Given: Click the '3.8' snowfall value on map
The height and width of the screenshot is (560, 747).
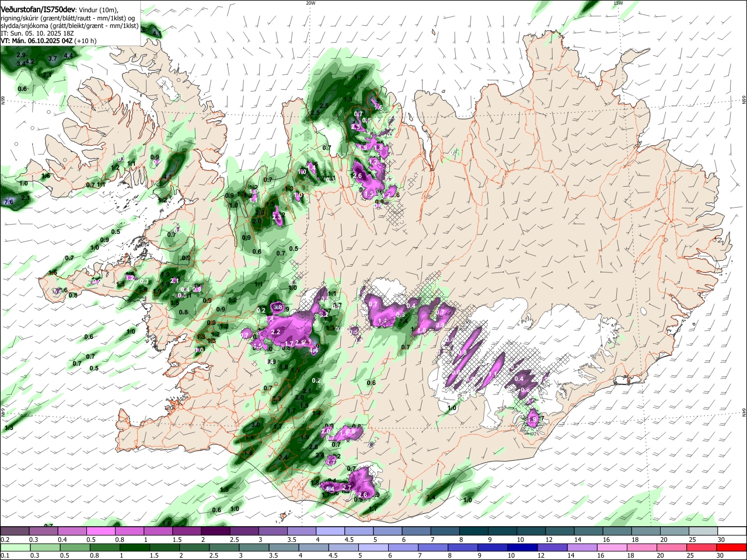Looking at the screenshot, I should click(278, 307).
